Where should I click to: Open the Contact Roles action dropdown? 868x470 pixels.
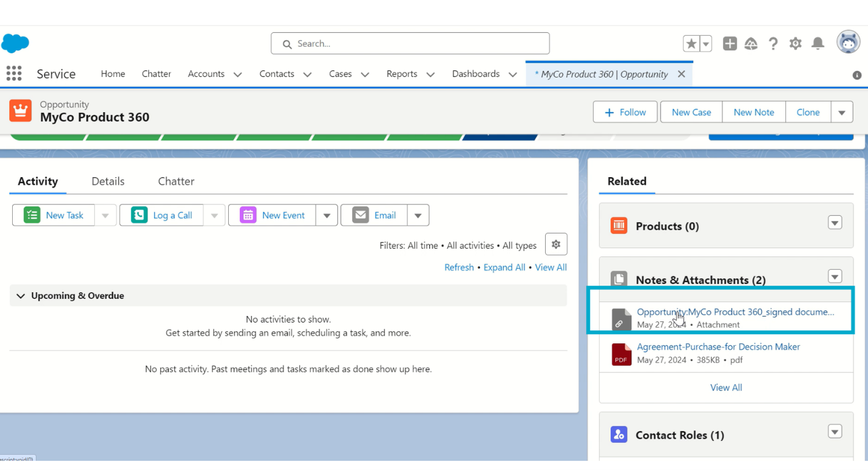pyautogui.click(x=835, y=431)
